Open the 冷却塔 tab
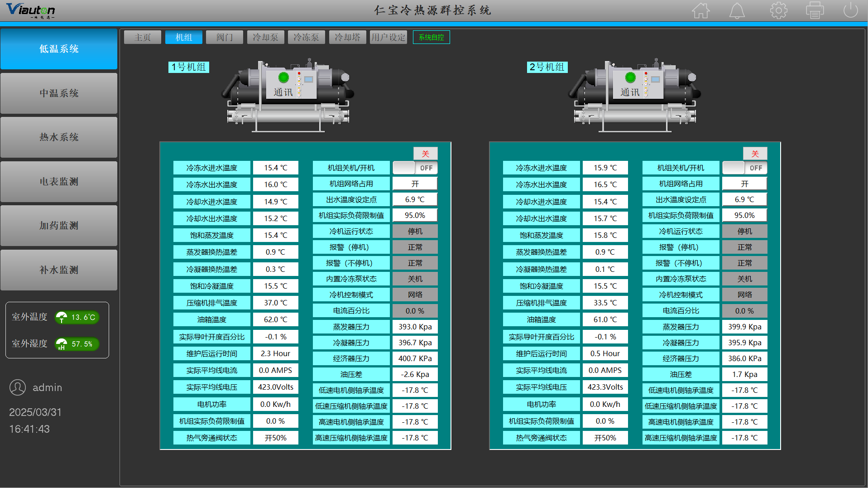Image resolution: width=868 pixels, height=488 pixels. pyautogui.click(x=347, y=38)
